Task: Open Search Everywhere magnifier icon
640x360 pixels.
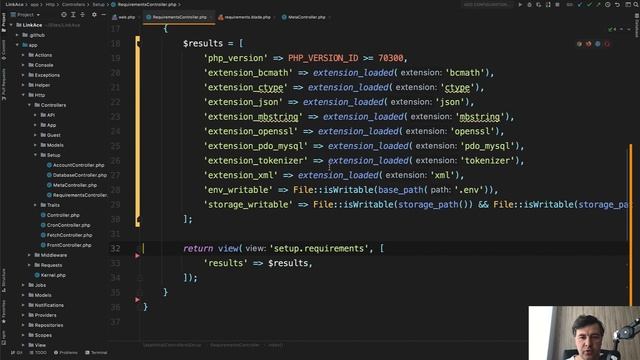Action: 636,4
